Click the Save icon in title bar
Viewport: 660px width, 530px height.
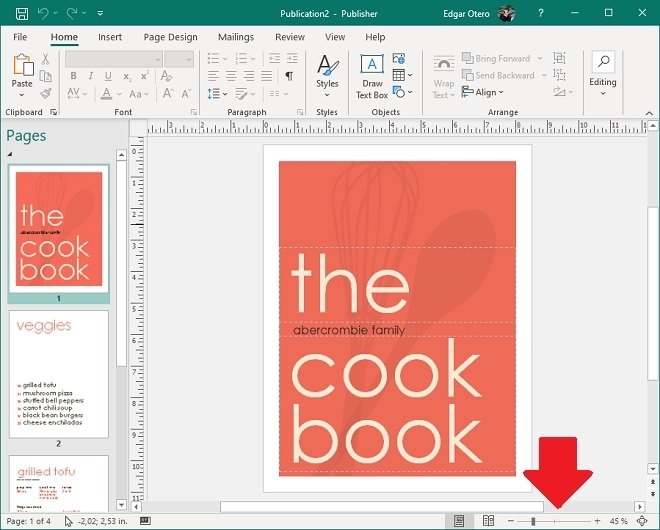coord(22,13)
